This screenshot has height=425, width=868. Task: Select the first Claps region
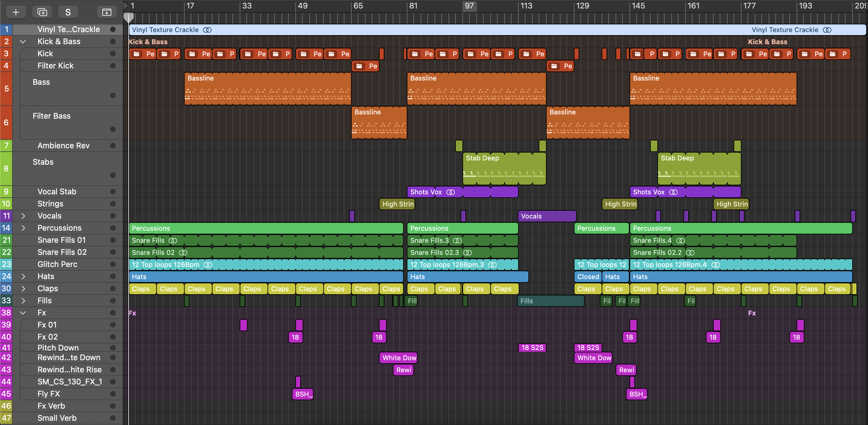point(143,289)
